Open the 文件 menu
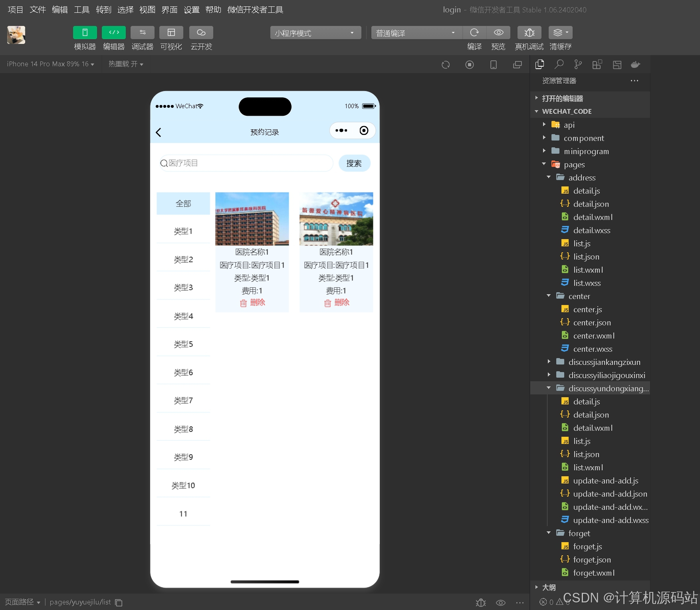The height and width of the screenshot is (610, 700). click(x=38, y=10)
